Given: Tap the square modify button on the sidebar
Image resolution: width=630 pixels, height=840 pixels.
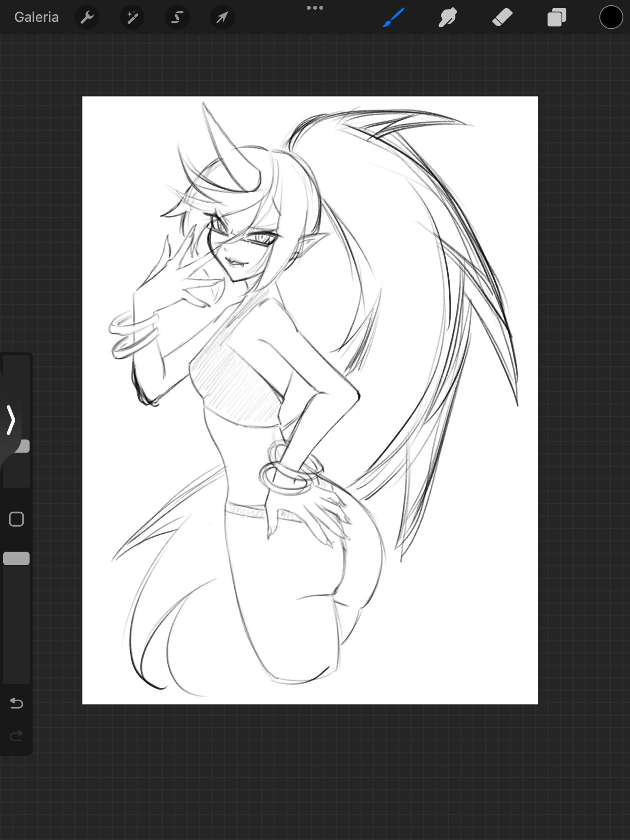Looking at the screenshot, I should tap(16, 519).
